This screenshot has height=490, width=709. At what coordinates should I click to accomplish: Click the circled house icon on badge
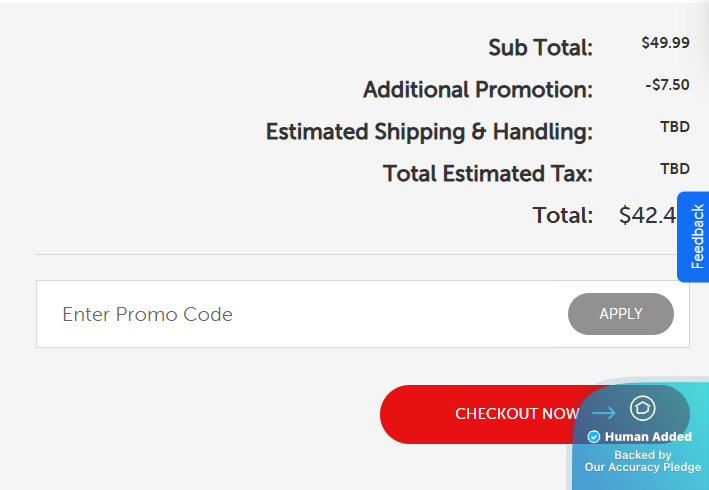[642, 408]
